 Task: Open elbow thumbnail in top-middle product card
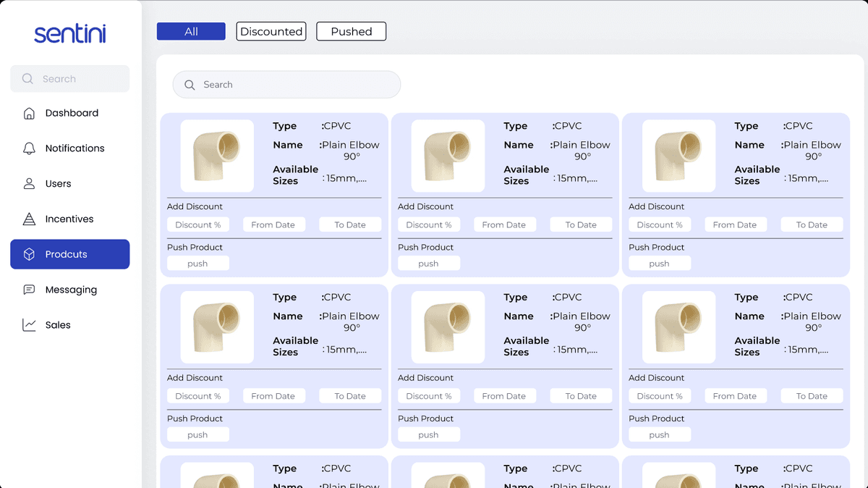click(x=448, y=156)
